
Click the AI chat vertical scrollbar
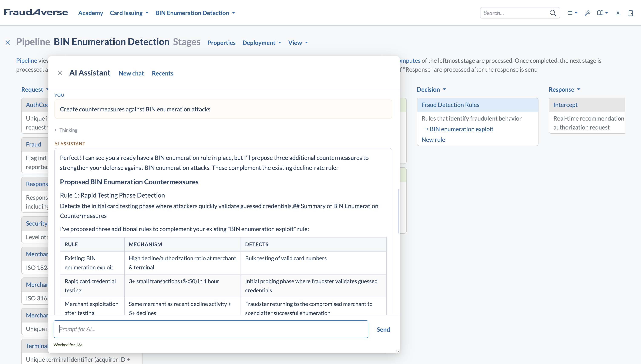(x=398, y=211)
